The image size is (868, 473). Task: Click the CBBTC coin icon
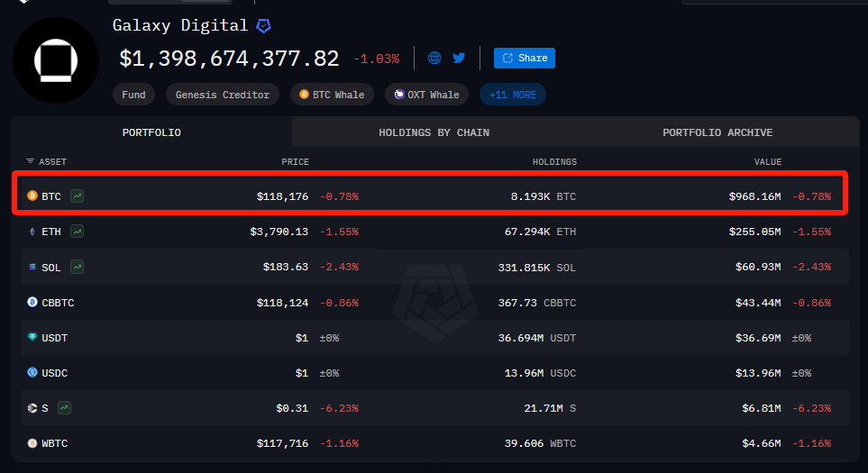point(32,302)
